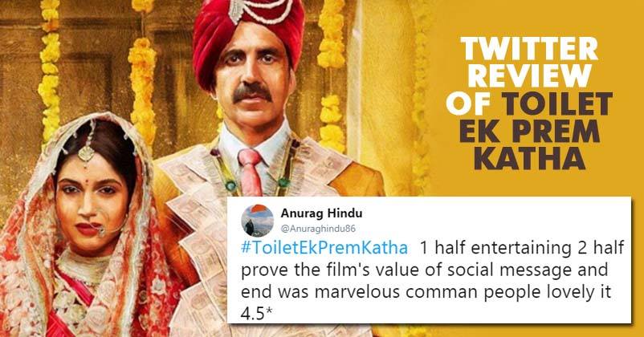
Task: Open the Anurag Hindu display name
Action: point(321,213)
